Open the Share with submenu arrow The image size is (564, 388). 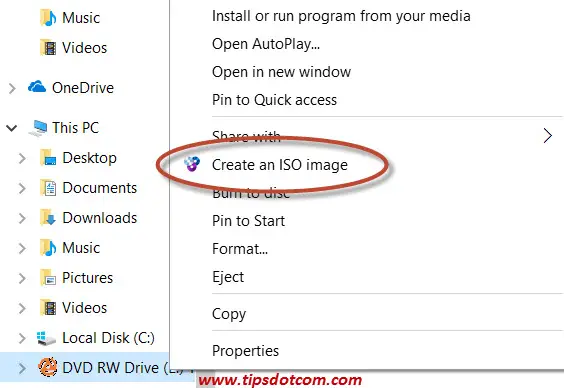point(547,136)
